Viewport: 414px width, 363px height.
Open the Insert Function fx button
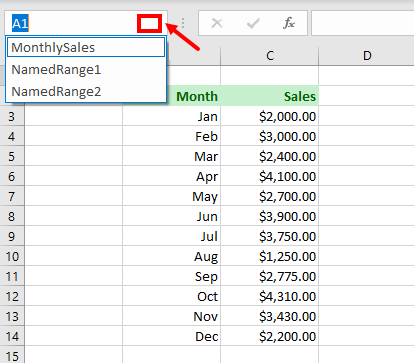(289, 23)
